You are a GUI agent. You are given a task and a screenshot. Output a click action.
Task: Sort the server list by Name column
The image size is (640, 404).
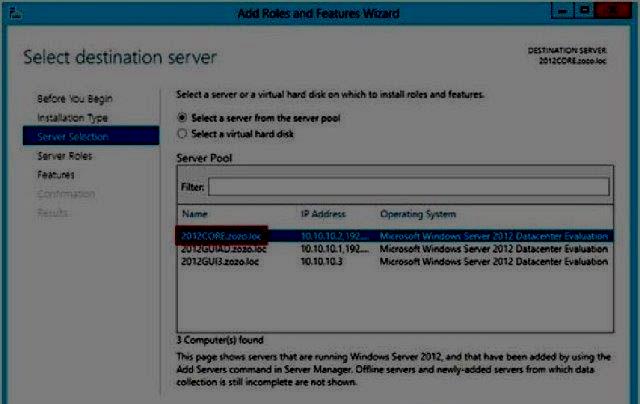[x=195, y=214]
